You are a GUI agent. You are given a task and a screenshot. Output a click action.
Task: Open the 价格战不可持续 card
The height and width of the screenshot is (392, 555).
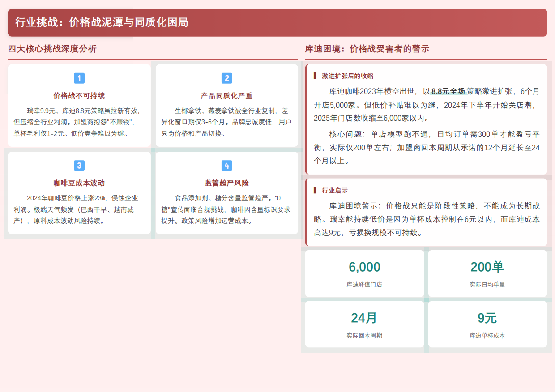[79, 105]
